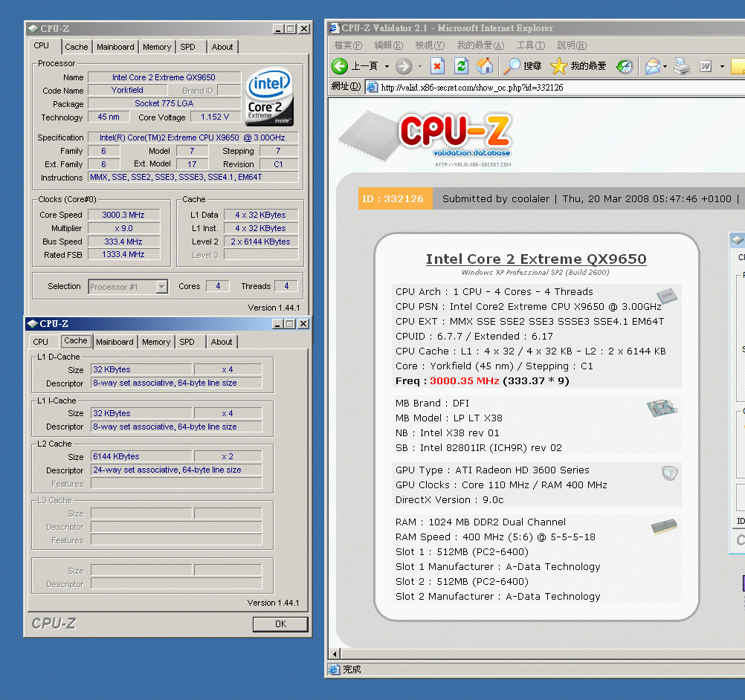
Task: Open SPD tab in CPU-Z processor window
Action: tap(187, 47)
